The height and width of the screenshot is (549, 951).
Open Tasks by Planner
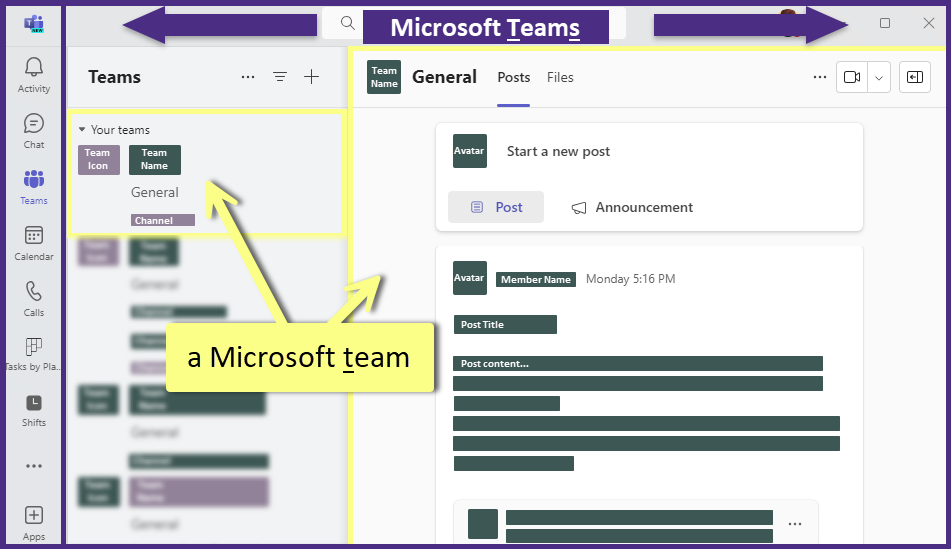(x=33, y=354)
